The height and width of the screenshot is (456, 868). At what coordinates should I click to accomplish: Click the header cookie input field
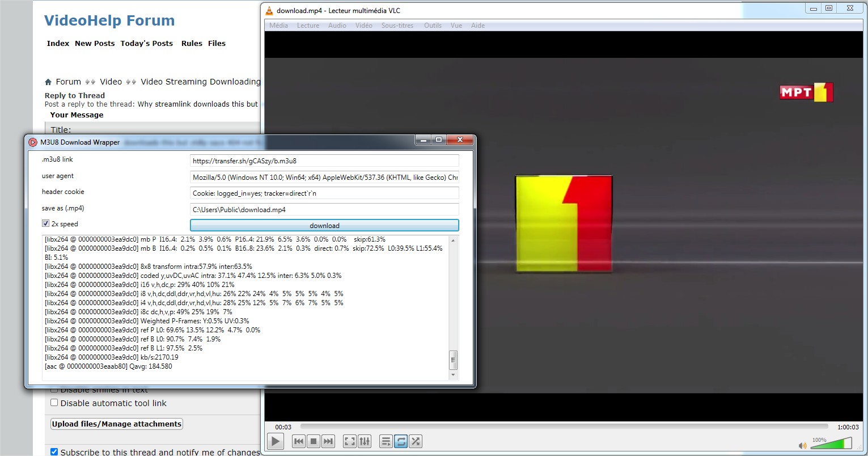[x=324, y=193]
